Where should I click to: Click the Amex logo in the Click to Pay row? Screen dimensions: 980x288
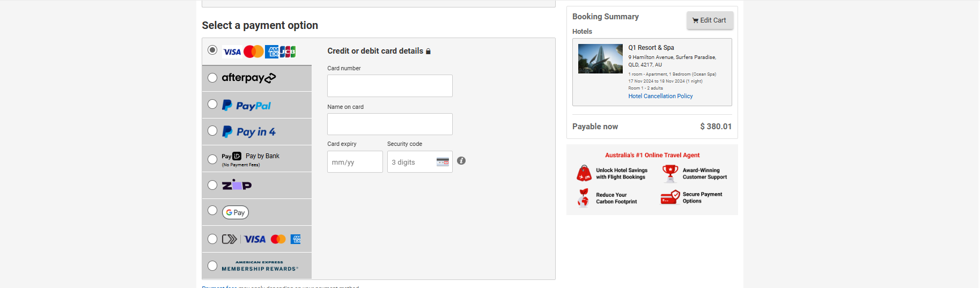coord(296,239)
